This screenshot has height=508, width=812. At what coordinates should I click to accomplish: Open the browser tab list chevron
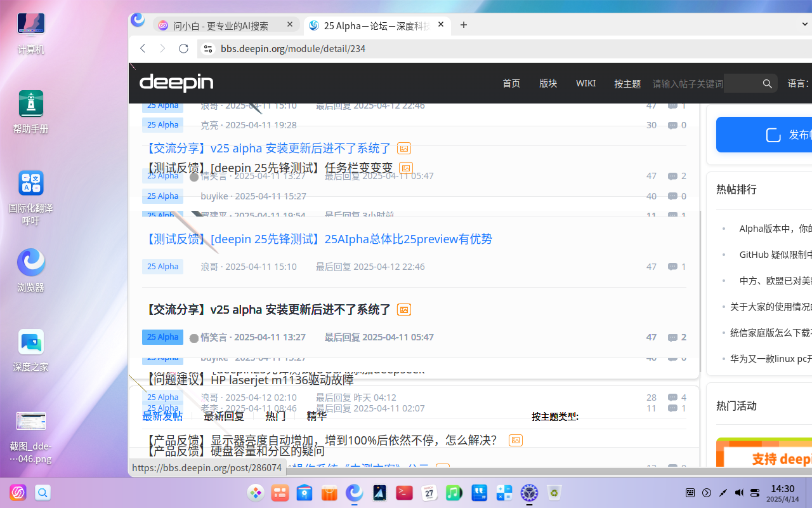click(x=805, y=25)
